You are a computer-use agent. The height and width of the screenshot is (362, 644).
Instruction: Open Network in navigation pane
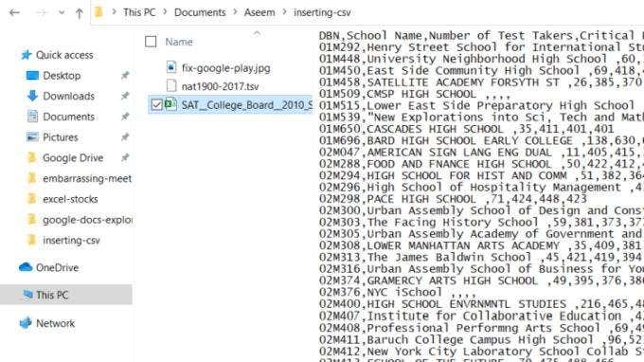[x=56, y=323]
